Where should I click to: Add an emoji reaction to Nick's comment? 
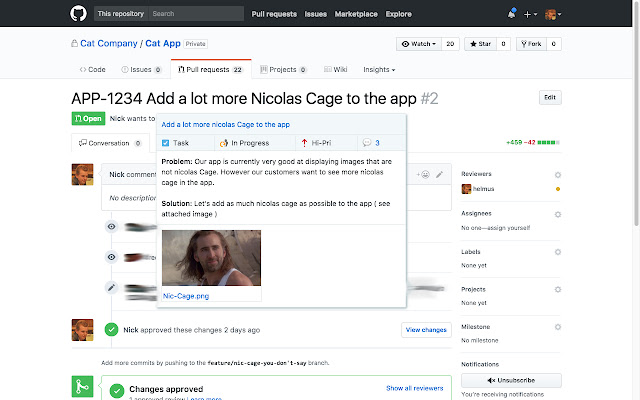[x=425, y=174]
